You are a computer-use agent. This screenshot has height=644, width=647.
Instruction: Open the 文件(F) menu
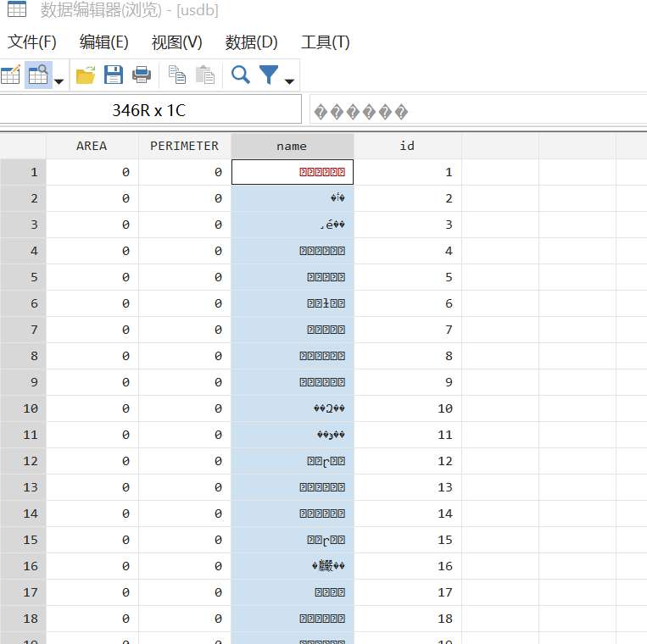pos(32,42)
